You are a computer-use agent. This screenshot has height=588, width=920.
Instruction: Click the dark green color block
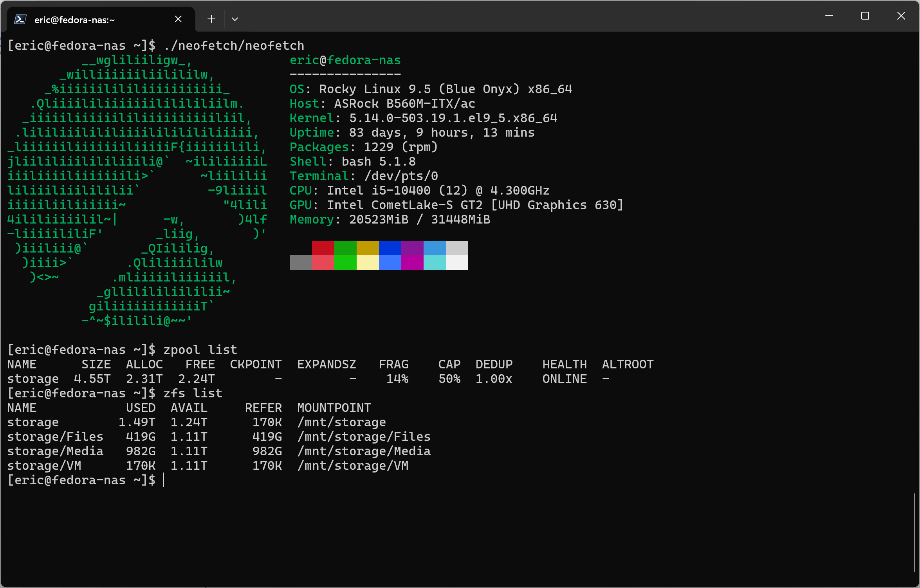coord(345,248)
